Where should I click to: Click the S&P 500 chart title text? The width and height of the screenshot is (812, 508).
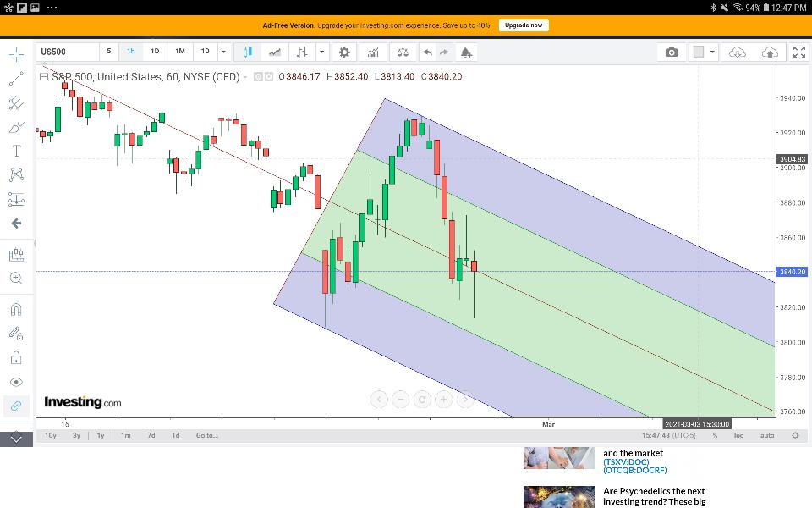pyautogui.click(x=145, y=77)
